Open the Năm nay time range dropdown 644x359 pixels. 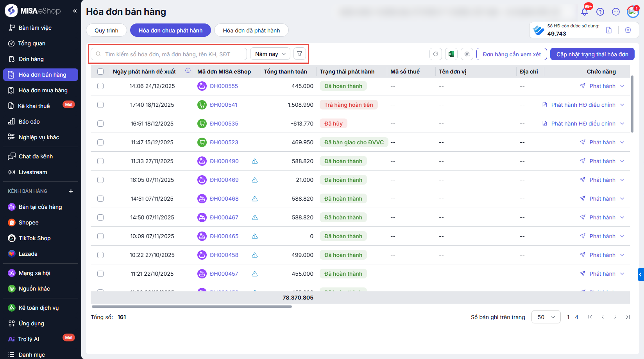pos(270,54)
